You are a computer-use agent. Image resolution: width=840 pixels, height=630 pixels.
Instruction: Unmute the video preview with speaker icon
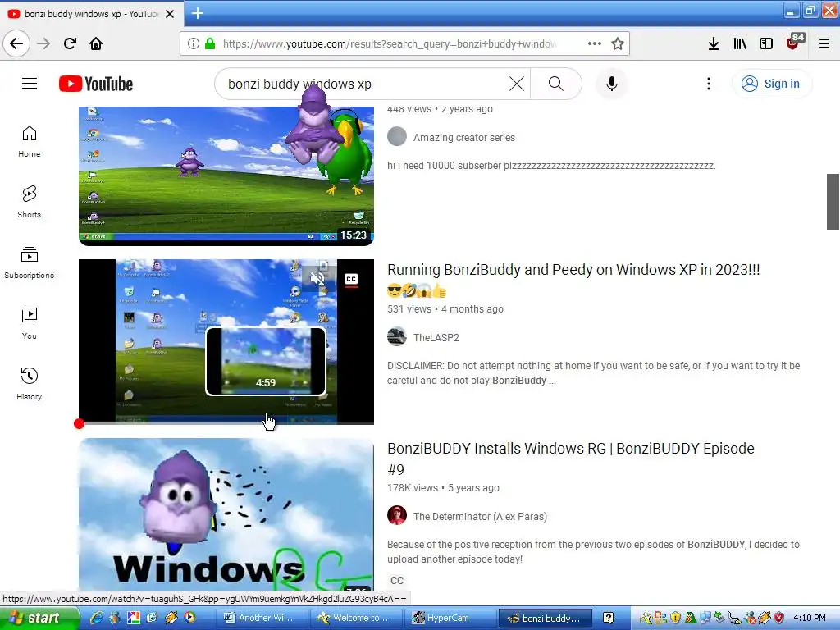[317, 279]
